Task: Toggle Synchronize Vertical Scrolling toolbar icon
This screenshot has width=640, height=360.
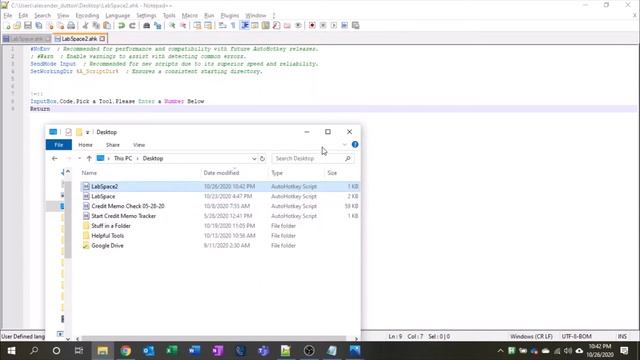Action: point(198,26)
